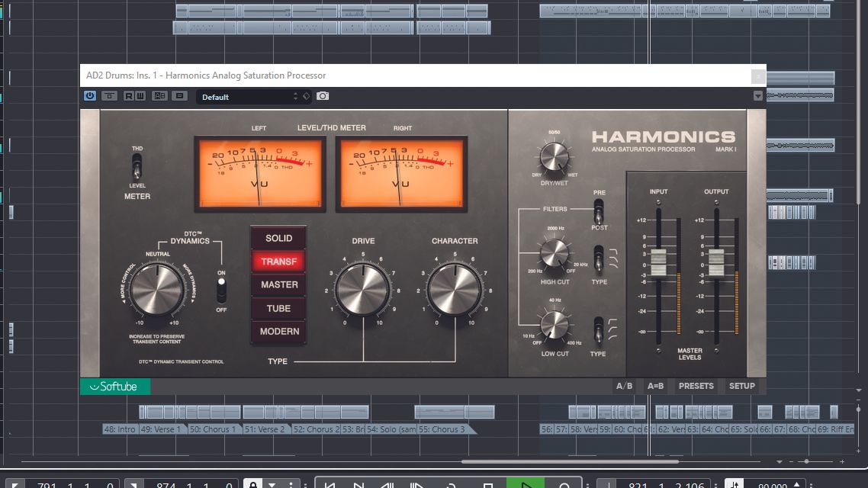Image resolution: width=868 pixels, height=488 pixels.
Task: Click Go to next marker transport button
Action: 358,485
